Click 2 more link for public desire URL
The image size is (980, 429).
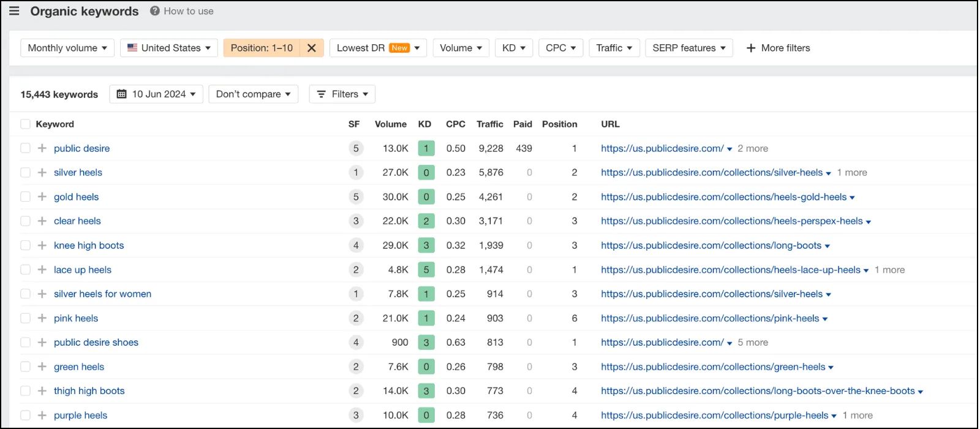tap(753, 148)
